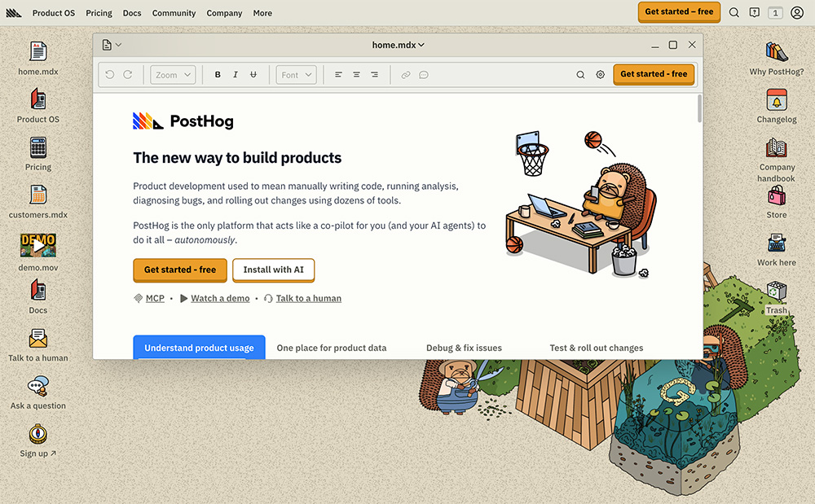Open the home.mdx desktop icon

coord(38,52)
